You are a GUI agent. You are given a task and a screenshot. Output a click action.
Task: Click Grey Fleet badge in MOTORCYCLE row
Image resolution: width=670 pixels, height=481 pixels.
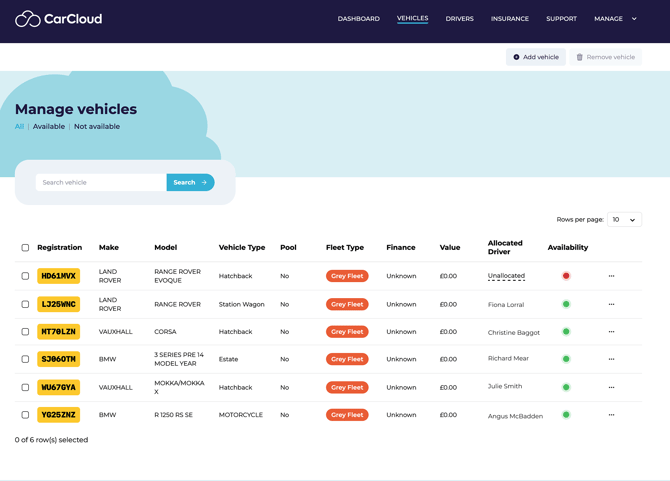coord(347,415)
